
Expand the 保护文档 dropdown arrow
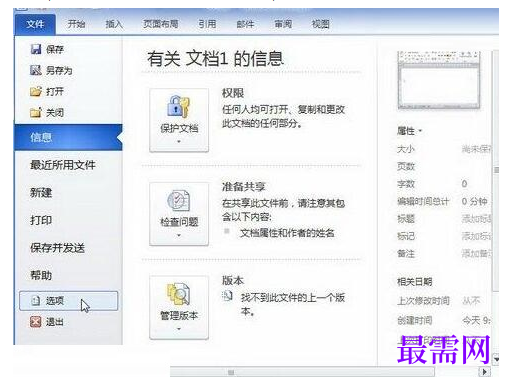click(179, 141)
